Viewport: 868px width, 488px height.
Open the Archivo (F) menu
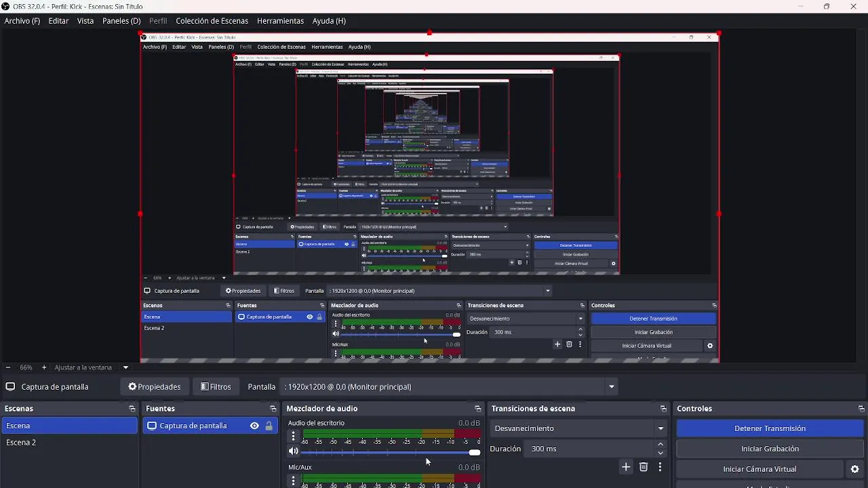[22, 21]
